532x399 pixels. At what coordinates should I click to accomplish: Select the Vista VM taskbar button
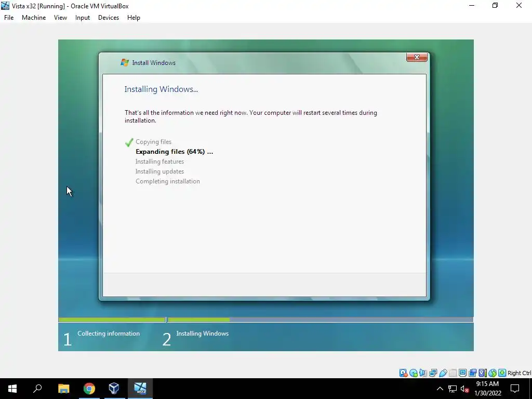[140, 389]
